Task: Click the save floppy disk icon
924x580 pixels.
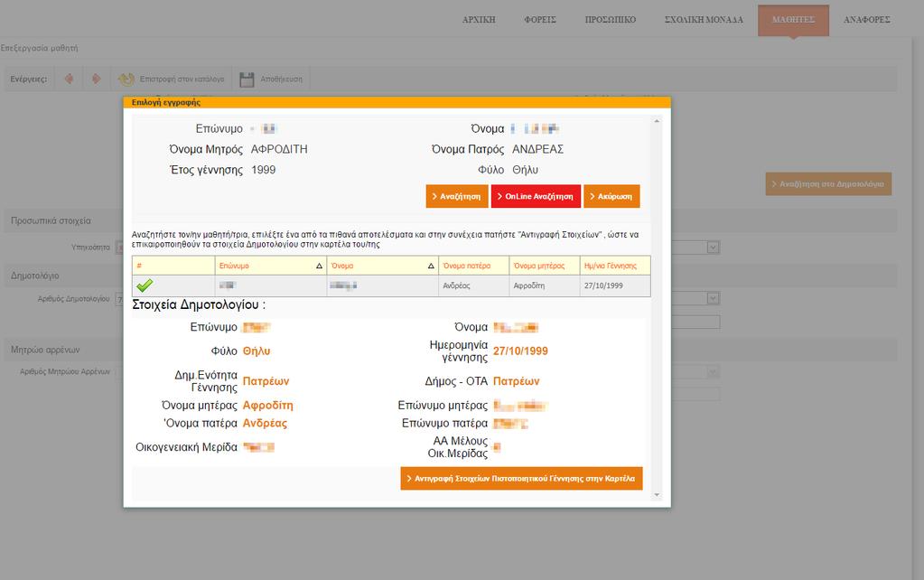Action: pyautogui.click(x=247, y=79)
